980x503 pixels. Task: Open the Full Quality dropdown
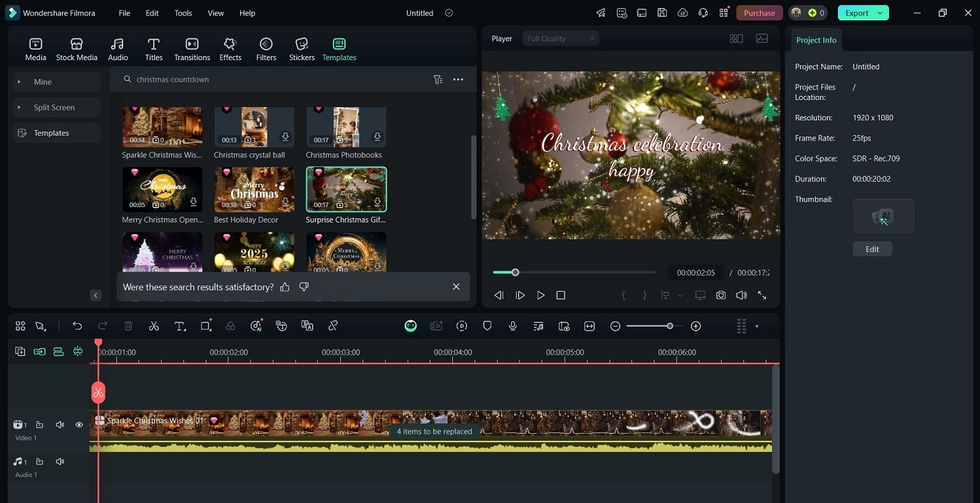tap(561, 38)
